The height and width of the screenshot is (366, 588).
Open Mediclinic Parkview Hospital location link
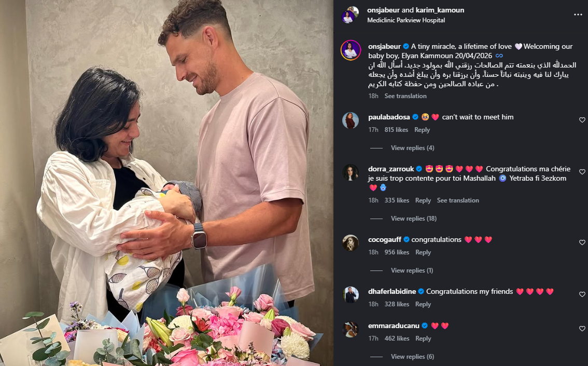406,20
